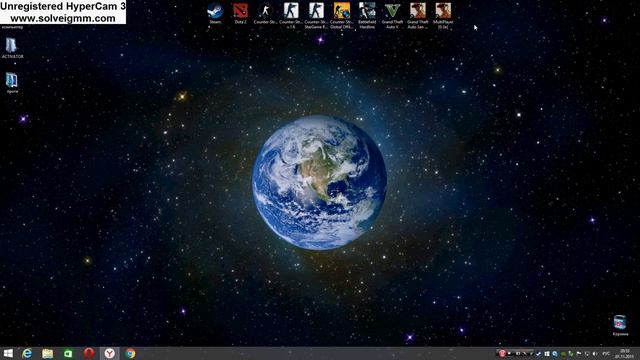
Task: Open the Windows Start button
Action: click(8, 353)
